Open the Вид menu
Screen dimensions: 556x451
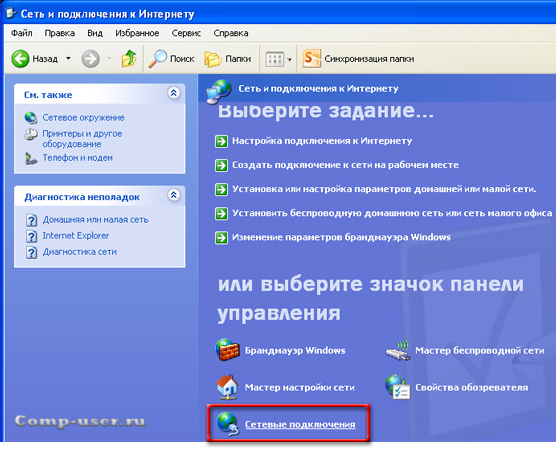coord(95,33)
